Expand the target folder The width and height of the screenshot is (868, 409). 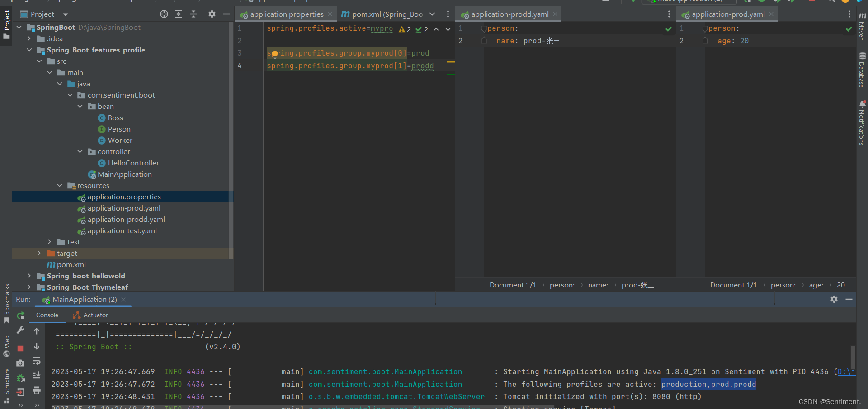[39, 254]
